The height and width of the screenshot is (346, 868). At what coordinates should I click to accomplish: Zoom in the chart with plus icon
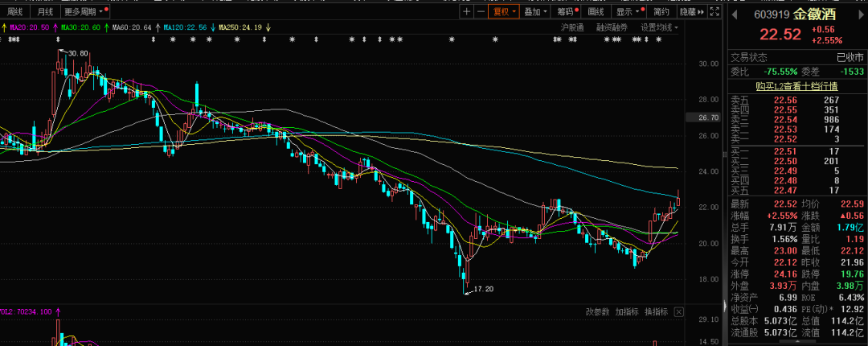pyautogui.click(x=467, y=11)
